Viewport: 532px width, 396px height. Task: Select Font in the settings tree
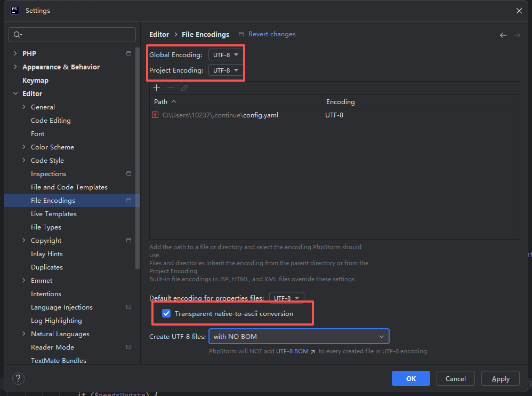38,134
